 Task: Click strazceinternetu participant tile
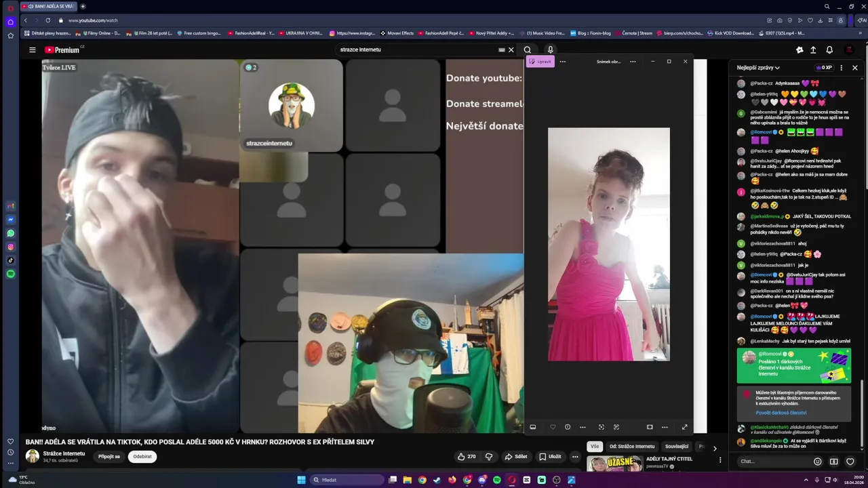coord(292,105)
